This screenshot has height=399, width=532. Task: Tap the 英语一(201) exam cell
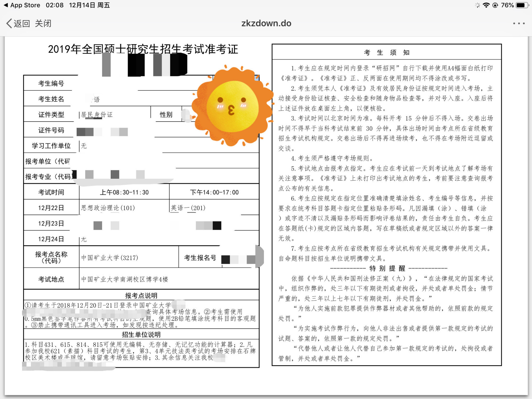click(188, 208)
